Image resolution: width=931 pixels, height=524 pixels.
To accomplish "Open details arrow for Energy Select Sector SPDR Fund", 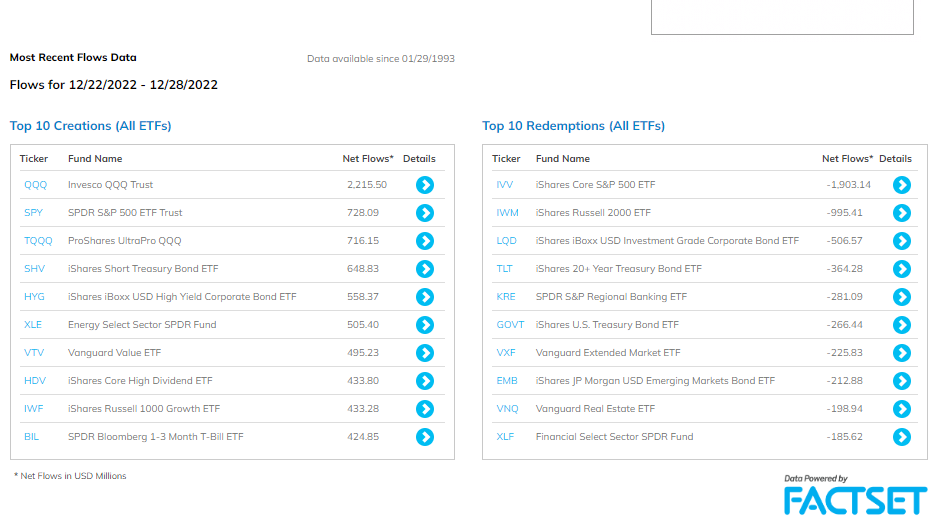I will [425, 325].
